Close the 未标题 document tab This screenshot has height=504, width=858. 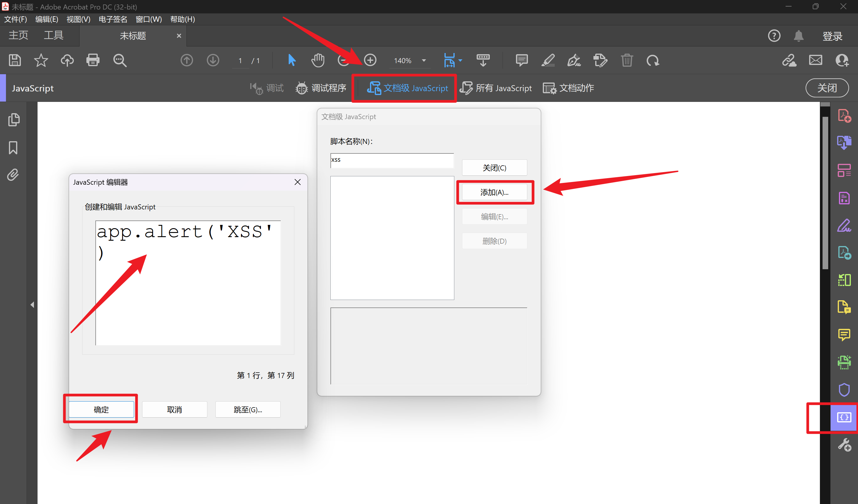(x=179, y=36)
